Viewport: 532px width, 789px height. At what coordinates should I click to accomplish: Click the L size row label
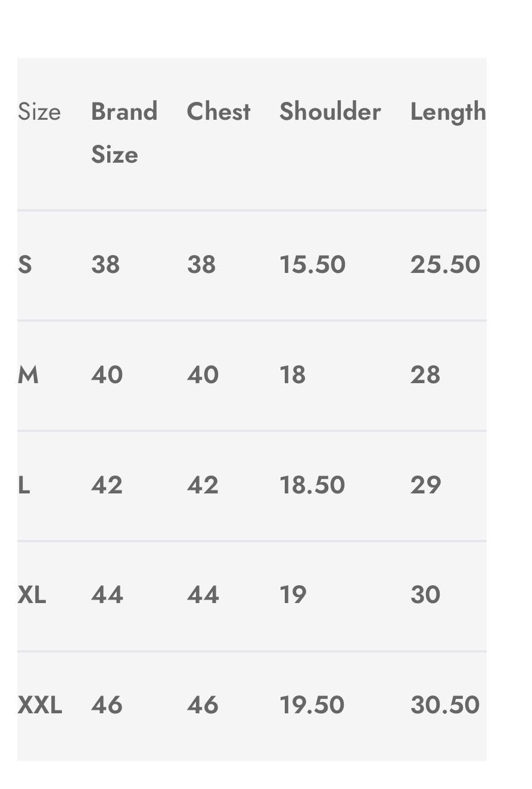24,485
